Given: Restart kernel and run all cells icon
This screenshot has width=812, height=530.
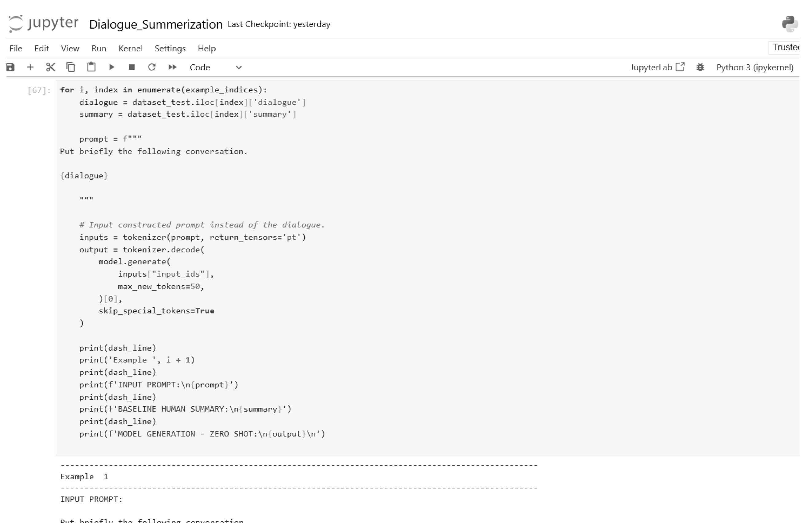Looking at the screenshot, I should [x=173, y=68].
